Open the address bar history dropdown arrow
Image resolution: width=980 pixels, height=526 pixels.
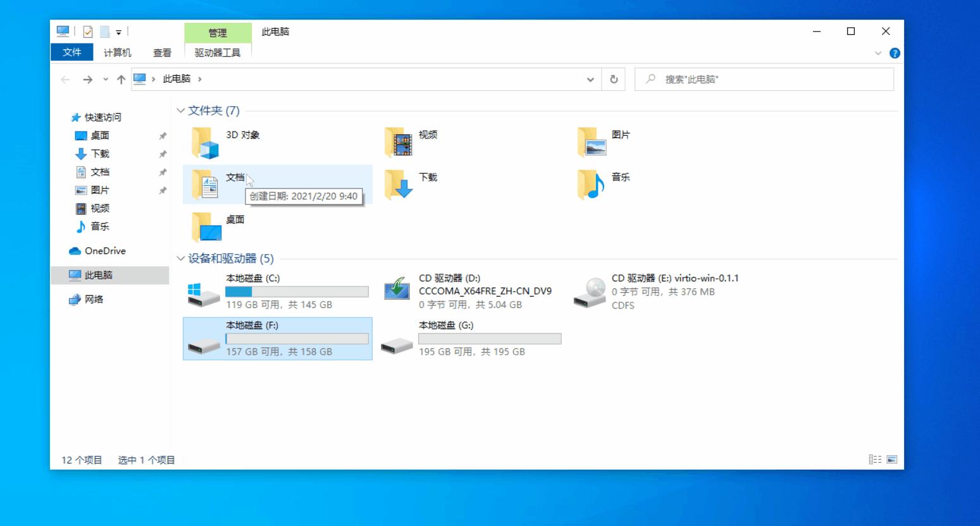(x=590, y=78)
